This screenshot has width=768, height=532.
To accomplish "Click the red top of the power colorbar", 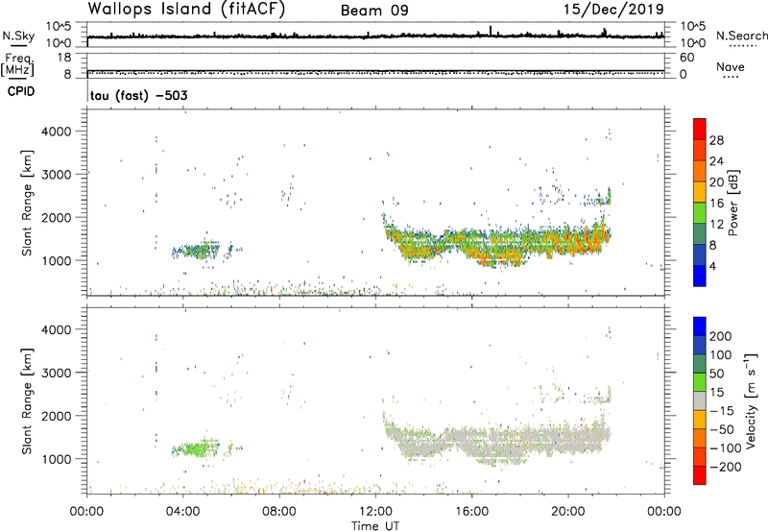I will point(700,129).
